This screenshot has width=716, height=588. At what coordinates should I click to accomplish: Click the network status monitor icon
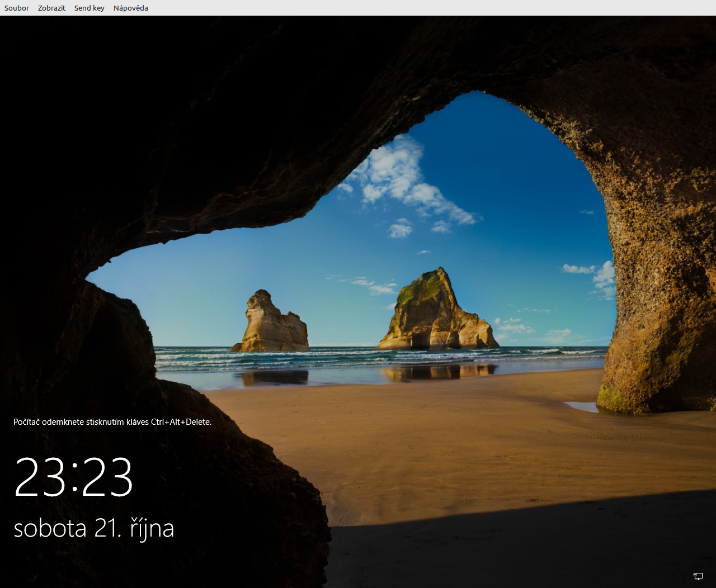click(698, 576)
